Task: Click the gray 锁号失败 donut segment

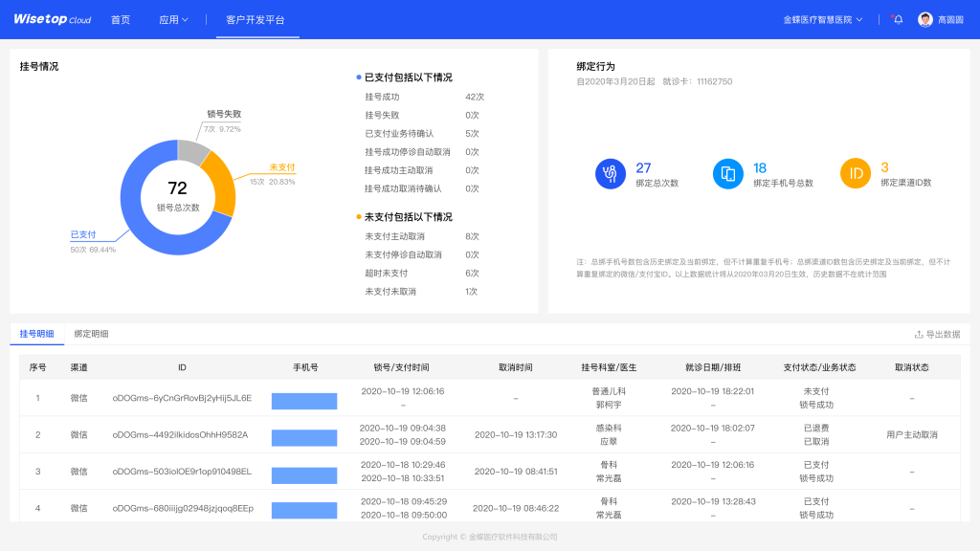Action: coord(192,151)
